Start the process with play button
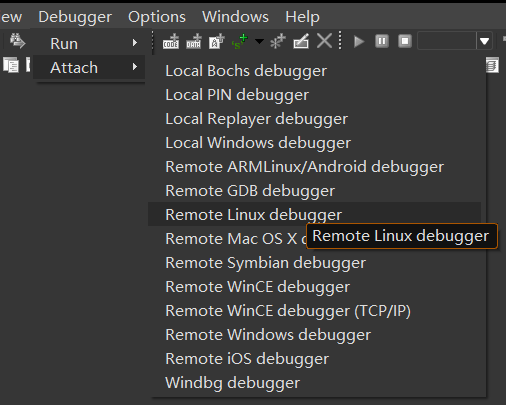506x405 pixels. [359, 41]
